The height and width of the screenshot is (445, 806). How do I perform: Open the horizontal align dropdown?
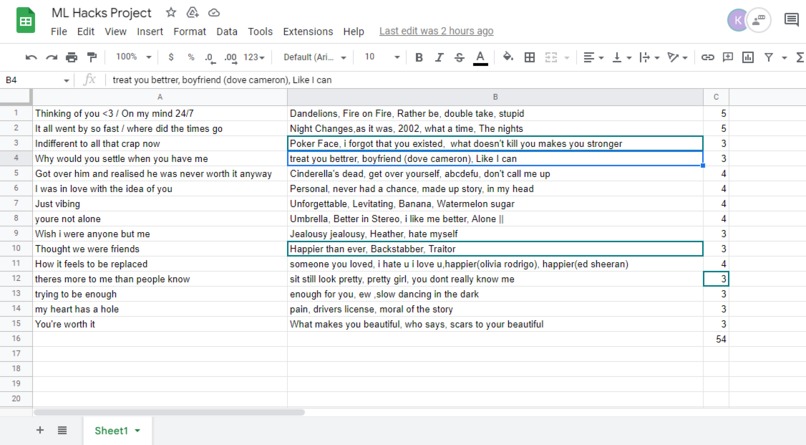[x=593, y=58]
